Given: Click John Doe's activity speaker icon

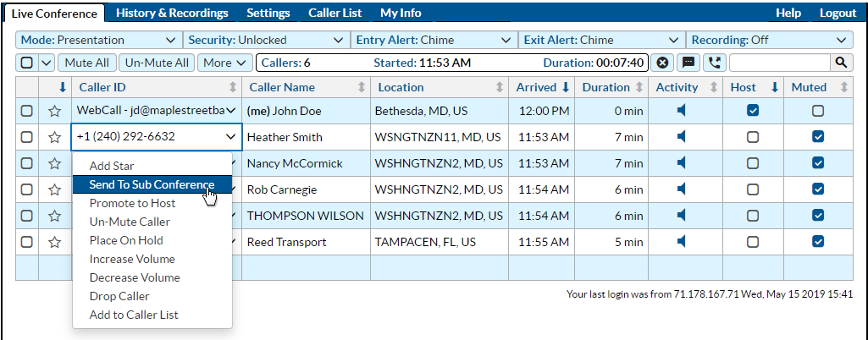Looking at the screenshot, I should (682, 111).
